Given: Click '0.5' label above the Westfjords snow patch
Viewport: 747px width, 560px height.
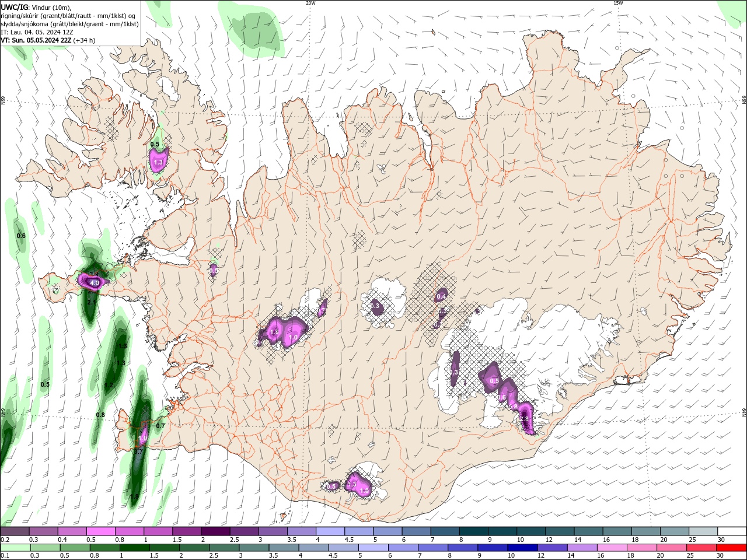Looking at the screenshot, I should pos(155,144).
